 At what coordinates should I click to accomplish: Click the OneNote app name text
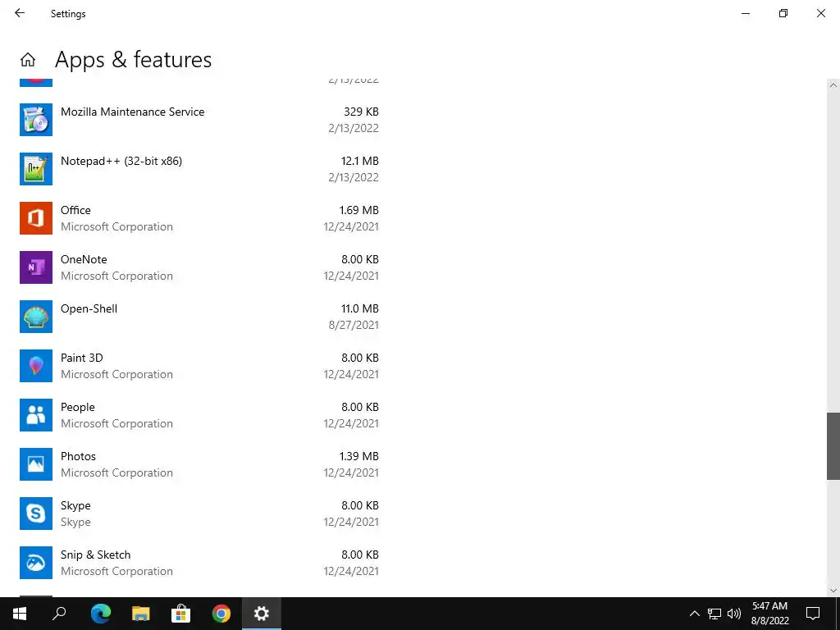pos(84,260)
